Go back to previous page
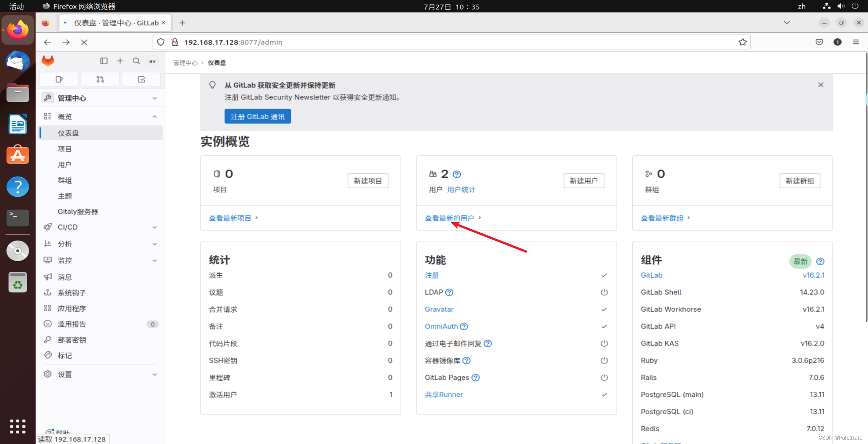868x444 pixels. pos(48,42)
